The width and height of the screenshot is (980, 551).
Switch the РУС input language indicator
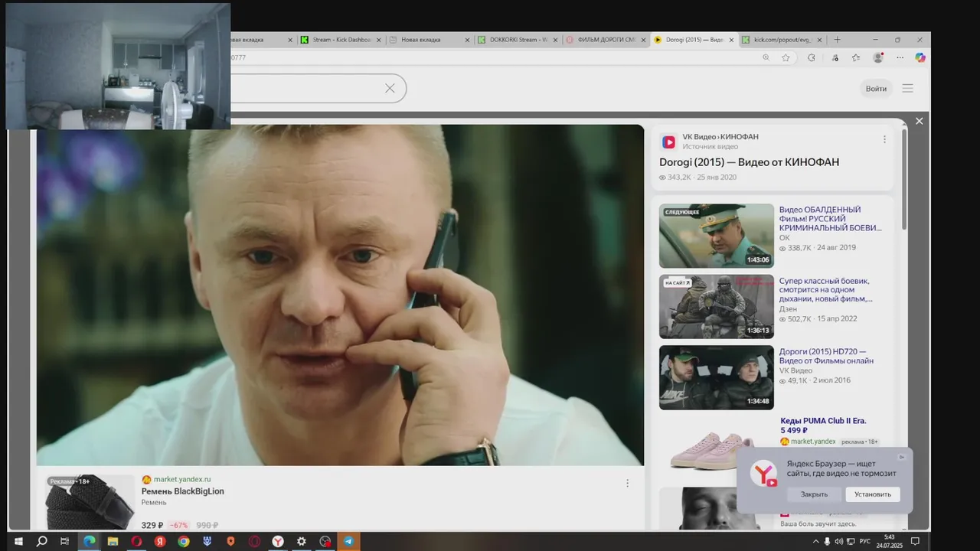(865, 541)
